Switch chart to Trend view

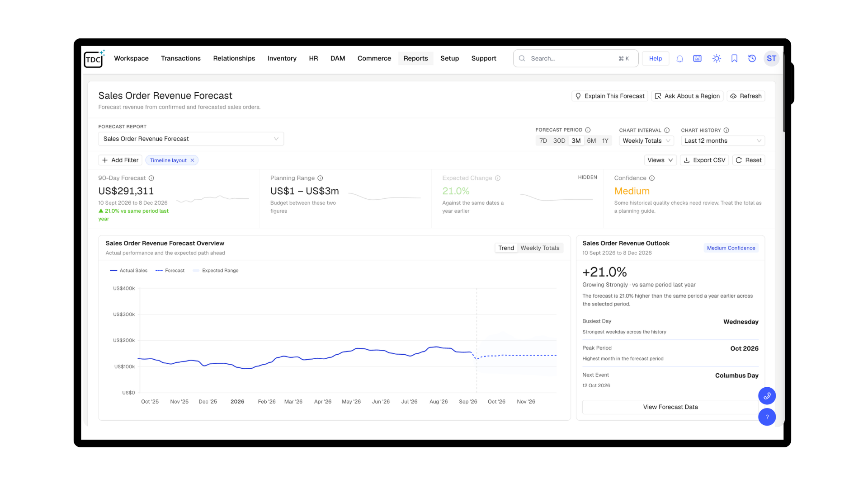506,248
